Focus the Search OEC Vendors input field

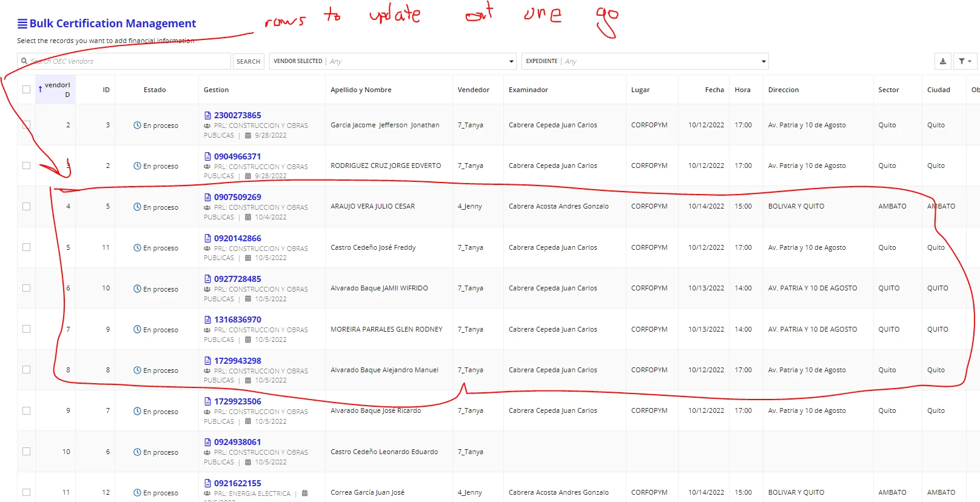(x=124, y=61)
